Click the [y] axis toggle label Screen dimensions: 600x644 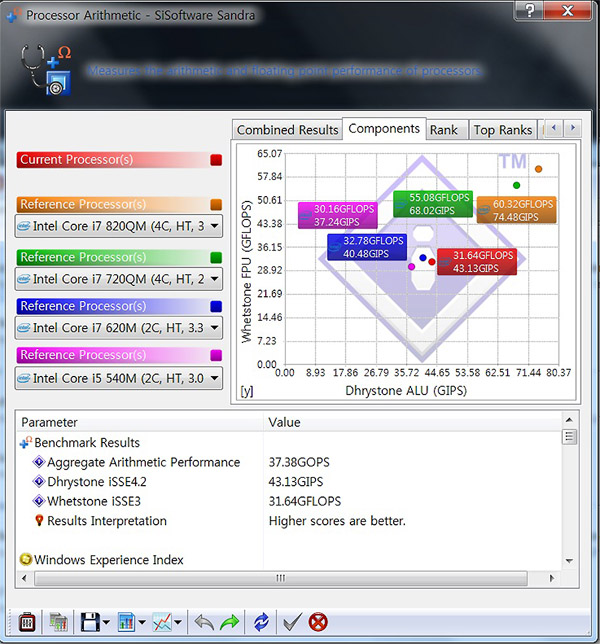247,391
